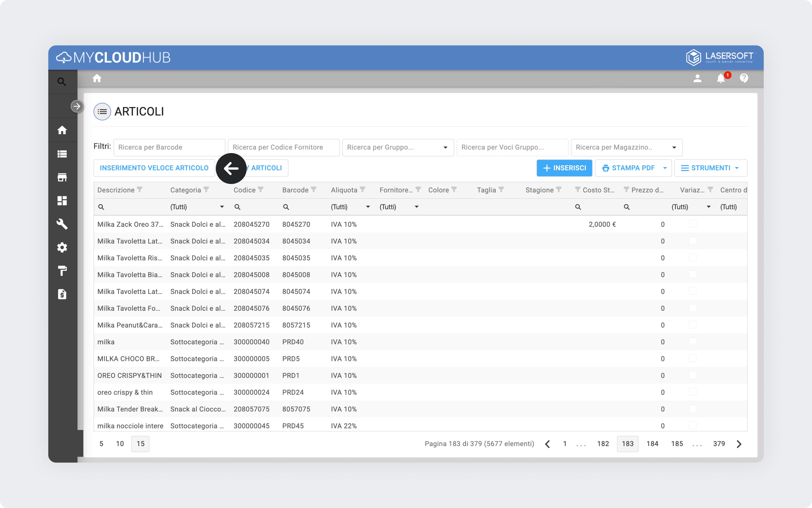
Task: Open the Strumenti dropdown menu
Action: click(711, 168)
